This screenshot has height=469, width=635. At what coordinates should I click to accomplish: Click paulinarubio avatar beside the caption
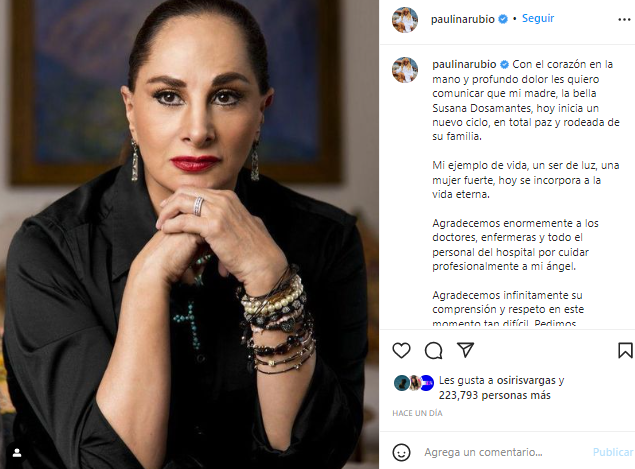[x=405, y=70]
